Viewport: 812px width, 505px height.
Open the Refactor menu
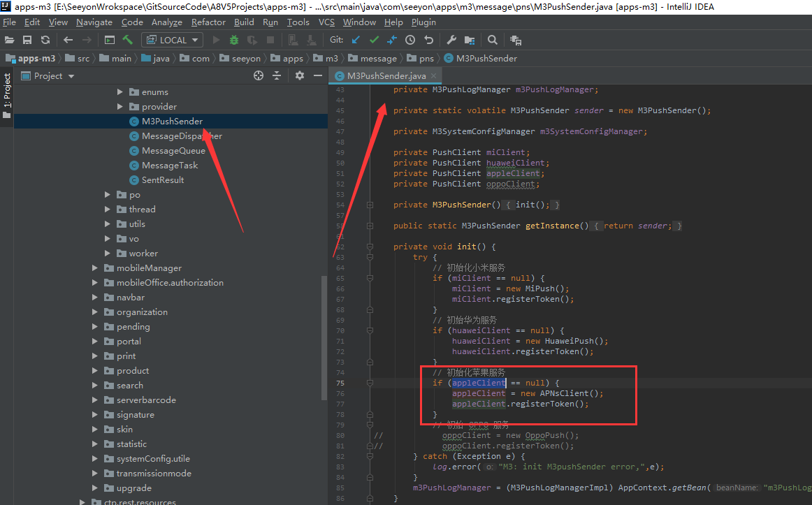click(208, 22)
